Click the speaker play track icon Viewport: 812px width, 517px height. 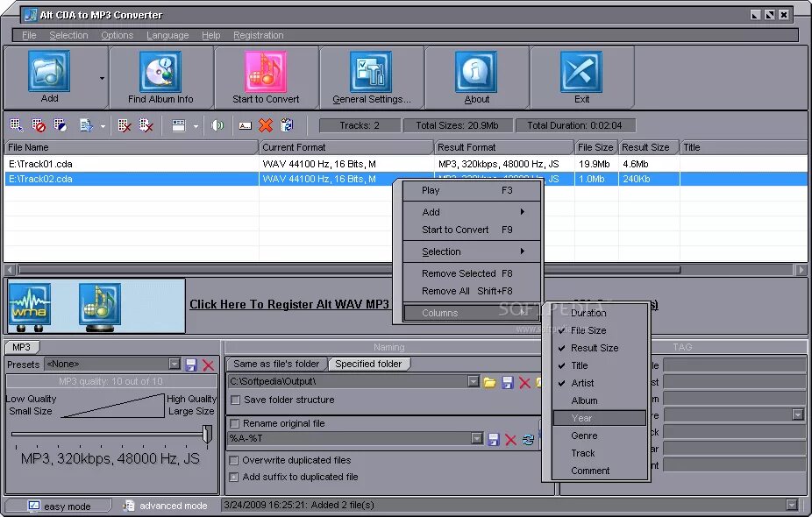(217, 125)
